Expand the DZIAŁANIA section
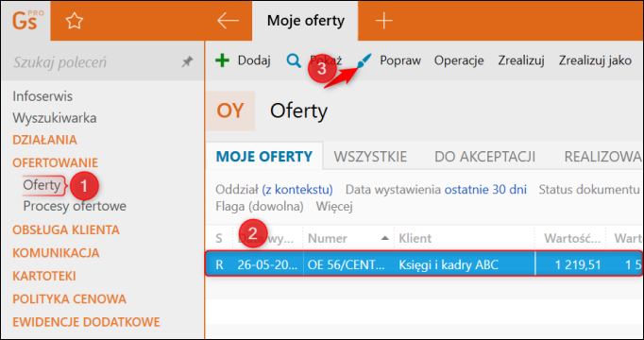This screenshot has height=340, width=644. tap(44, 140)
